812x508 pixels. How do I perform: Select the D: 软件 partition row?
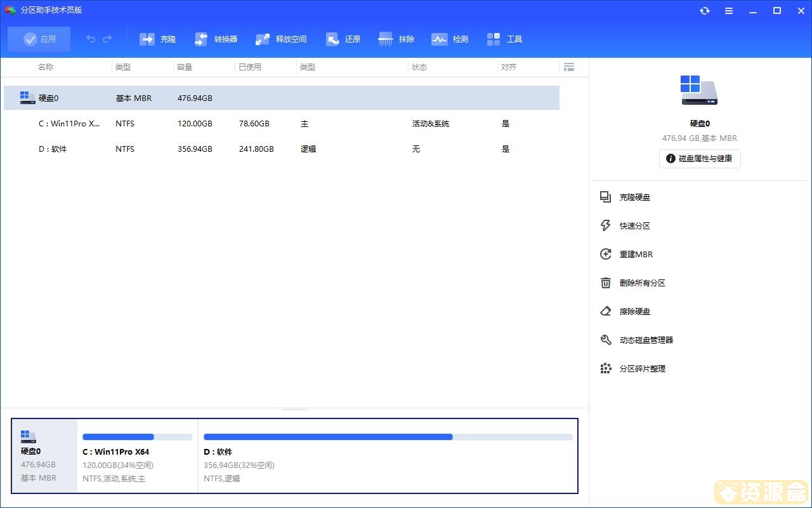(x=282, y=149)
